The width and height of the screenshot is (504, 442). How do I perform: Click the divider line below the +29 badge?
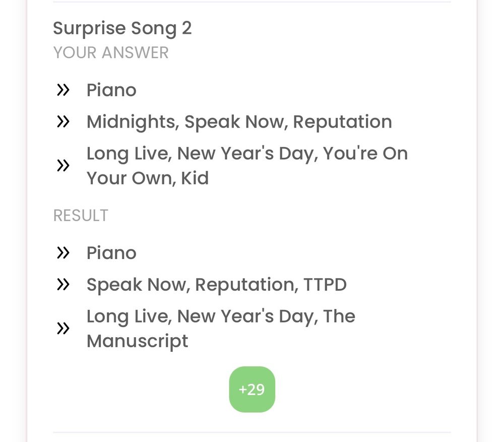point(252,432)
